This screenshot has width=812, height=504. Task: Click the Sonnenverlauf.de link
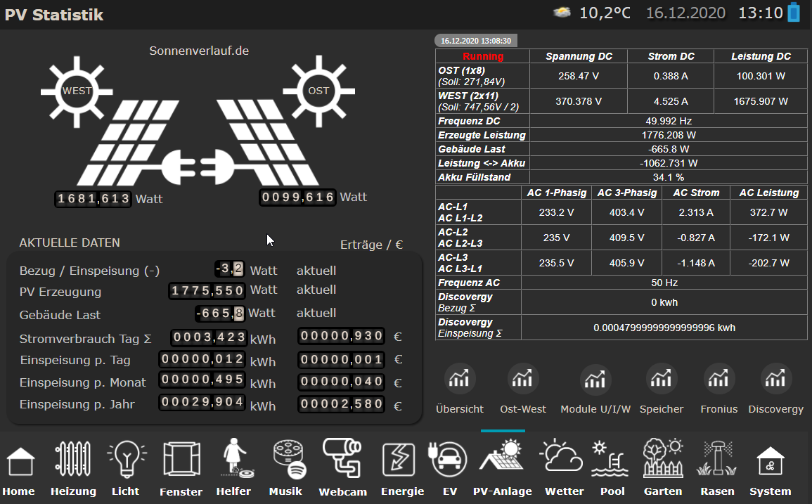pos(199,51)
